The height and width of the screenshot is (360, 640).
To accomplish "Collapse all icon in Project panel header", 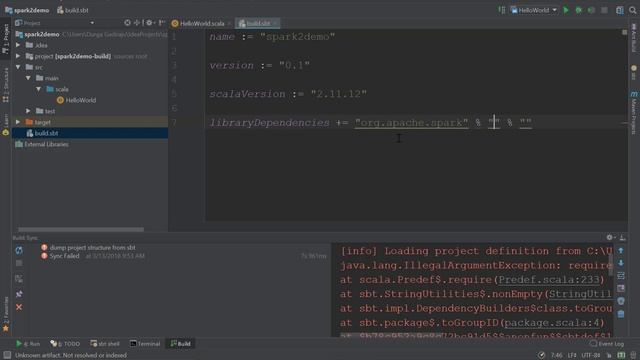I will pyautogui.click(x=137, y=23).
